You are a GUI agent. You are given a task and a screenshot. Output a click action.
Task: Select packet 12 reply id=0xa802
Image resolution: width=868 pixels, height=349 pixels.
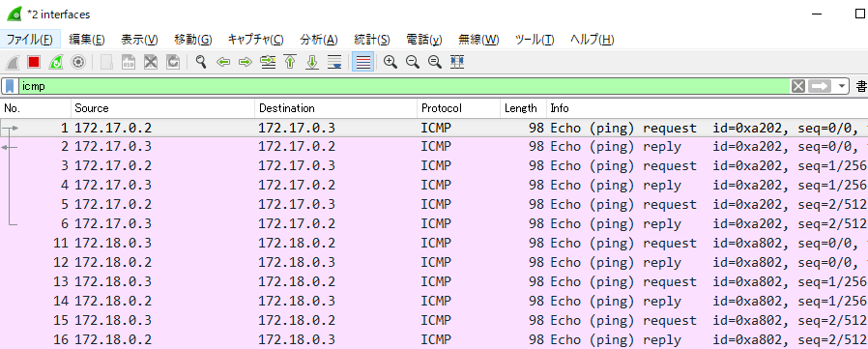434,263
